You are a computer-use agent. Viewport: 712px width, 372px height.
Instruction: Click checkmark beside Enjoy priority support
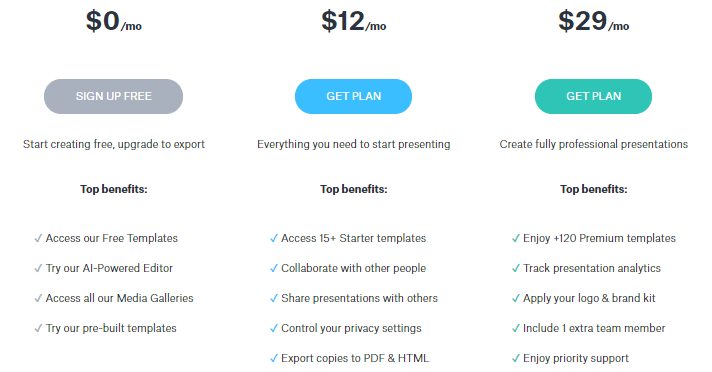pyautogui.click(x=516, y=358)
